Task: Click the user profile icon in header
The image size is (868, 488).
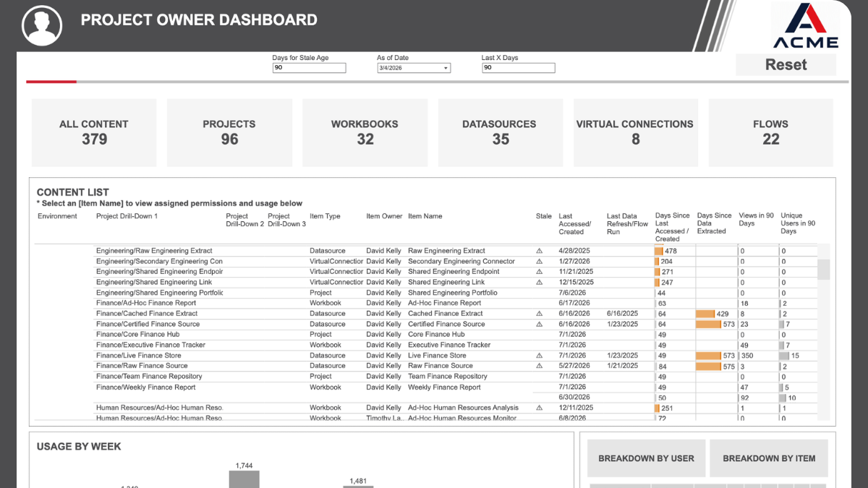Action: coord(41,25)
